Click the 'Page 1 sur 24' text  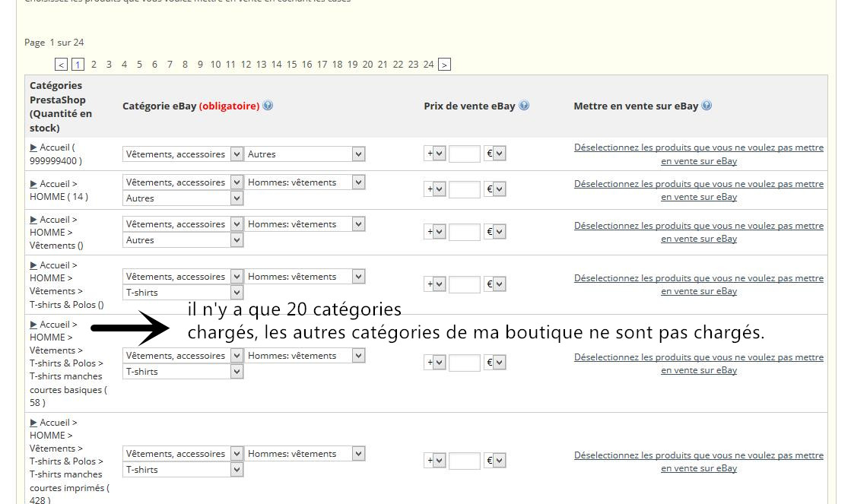[54, 43]
